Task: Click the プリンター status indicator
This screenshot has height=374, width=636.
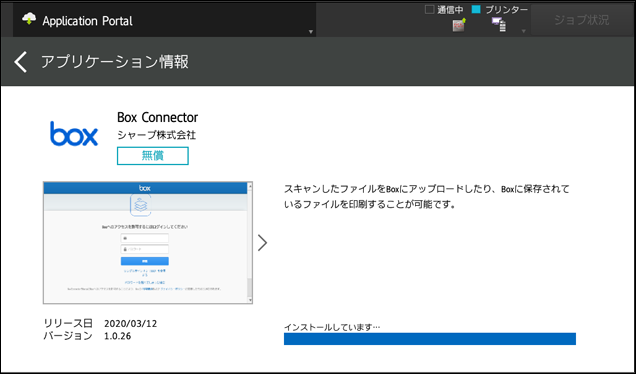Action: pyautogui.click(x=500, y=10)
